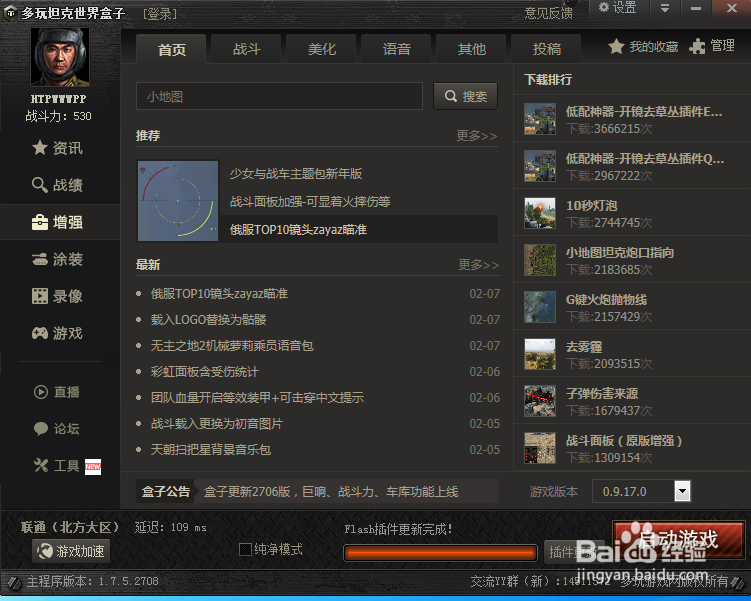Open 我的收藏 star favorites
This screenshot has width=751, height=601.
coord(643,47)
